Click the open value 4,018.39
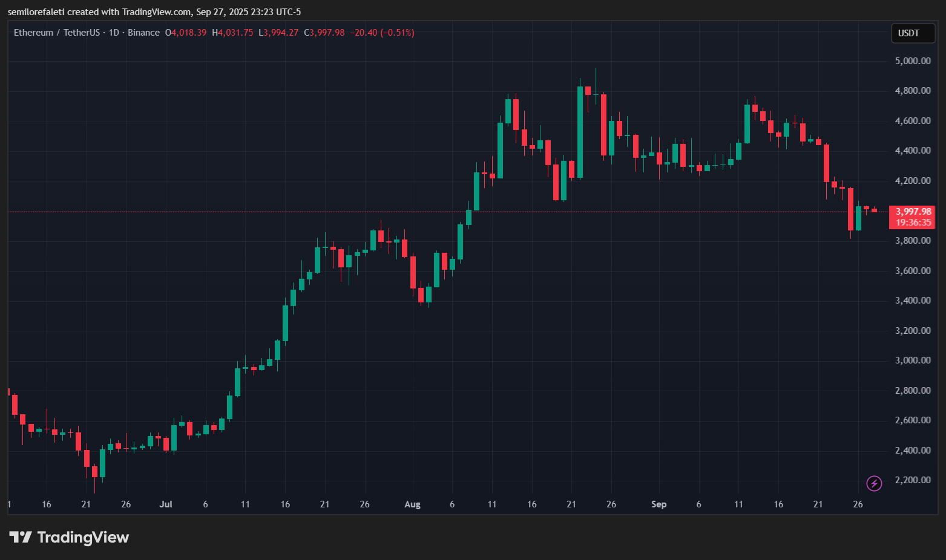Screen dimensions: 946x560 tap(189, 33)
